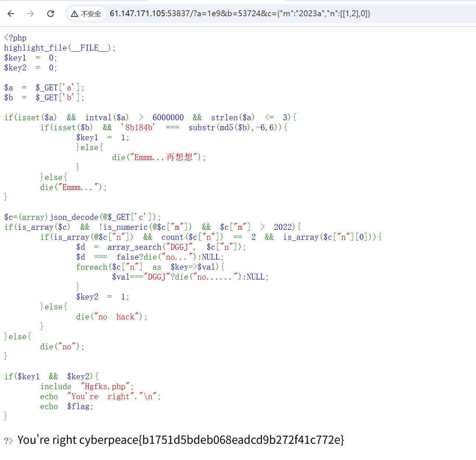Click the $key1 = 0 declaration

(x=30, y=58)
